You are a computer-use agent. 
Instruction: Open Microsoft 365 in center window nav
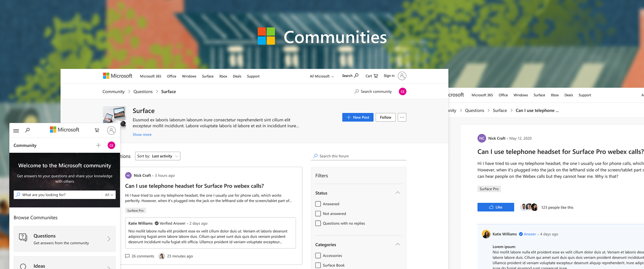[x=150, y=76]
